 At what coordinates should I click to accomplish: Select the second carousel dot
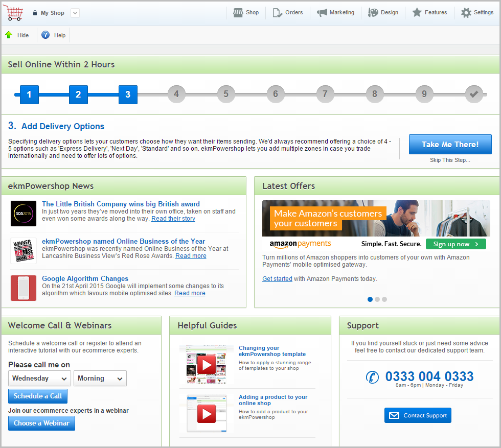(377, 299)
